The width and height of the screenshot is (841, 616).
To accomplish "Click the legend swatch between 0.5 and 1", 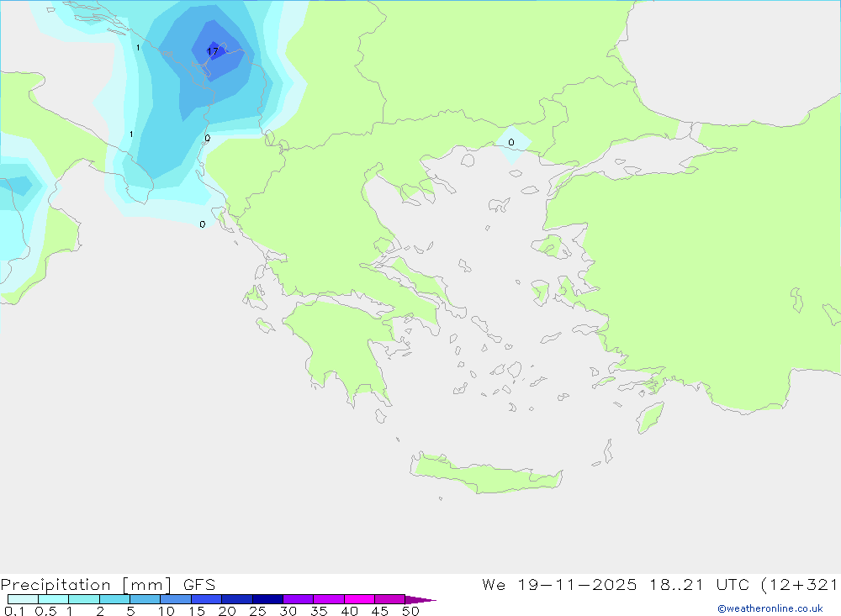I will click(54, 599).
